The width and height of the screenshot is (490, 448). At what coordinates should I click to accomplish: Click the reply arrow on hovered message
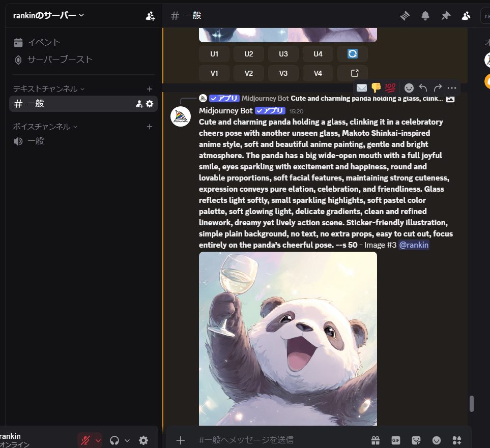coord(423,87)
